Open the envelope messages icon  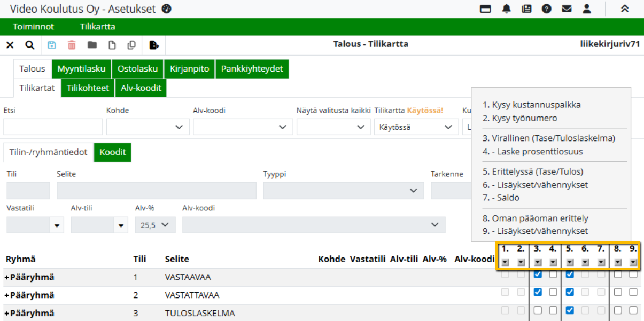tap(567, 9)
